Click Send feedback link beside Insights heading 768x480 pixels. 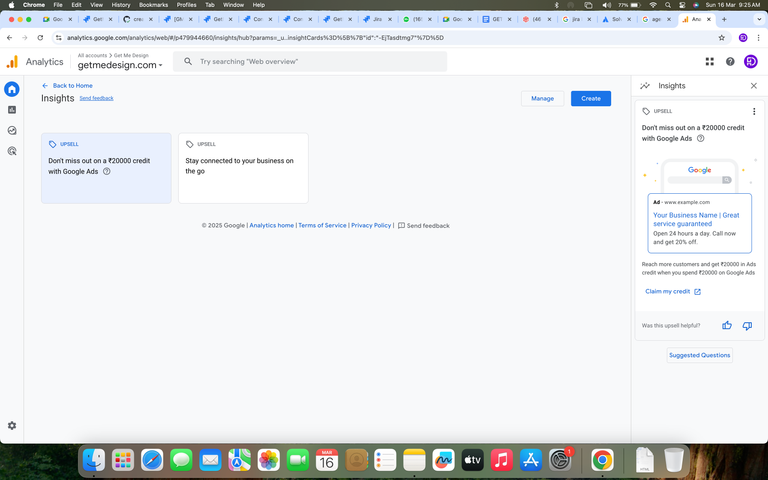click(x=96, y=98)
